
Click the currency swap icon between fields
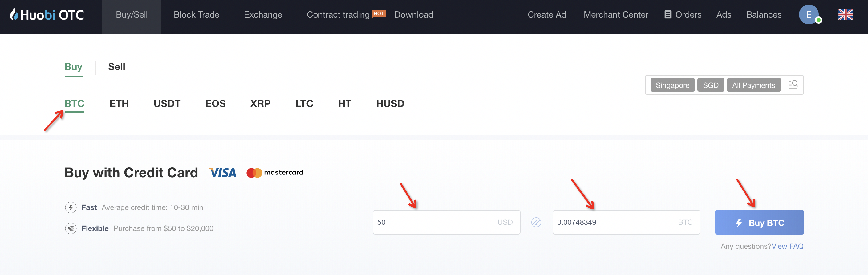(536, 222)
